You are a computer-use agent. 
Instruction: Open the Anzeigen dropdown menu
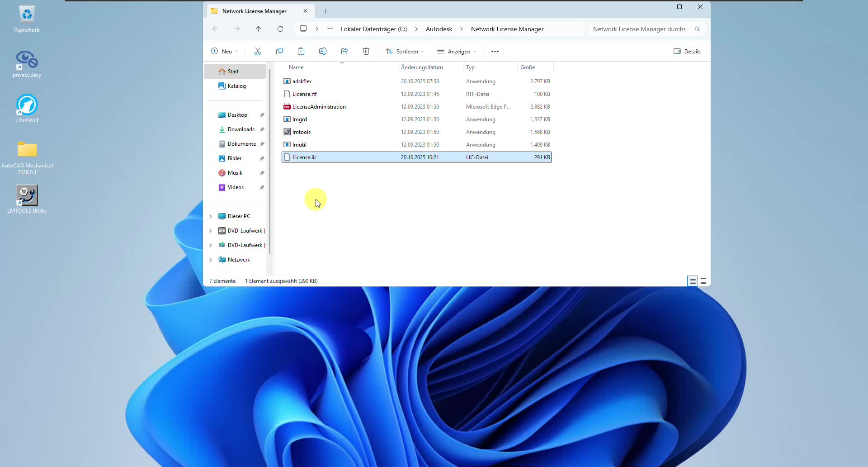[x=457, y=52]
